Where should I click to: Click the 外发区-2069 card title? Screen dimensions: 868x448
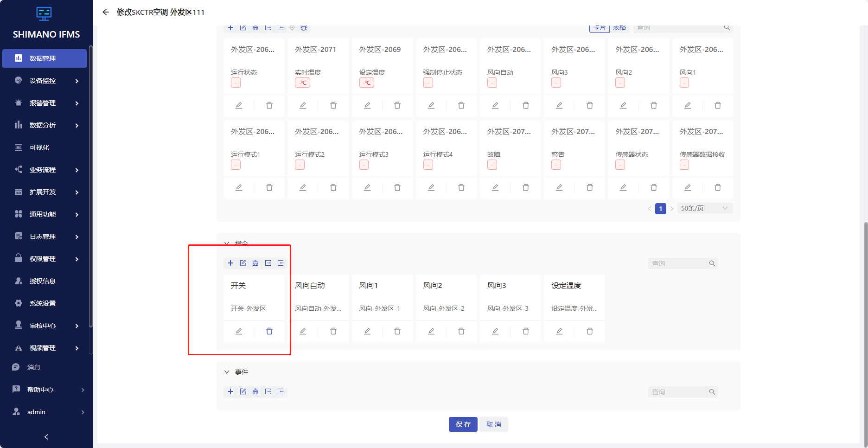(380, 50)
